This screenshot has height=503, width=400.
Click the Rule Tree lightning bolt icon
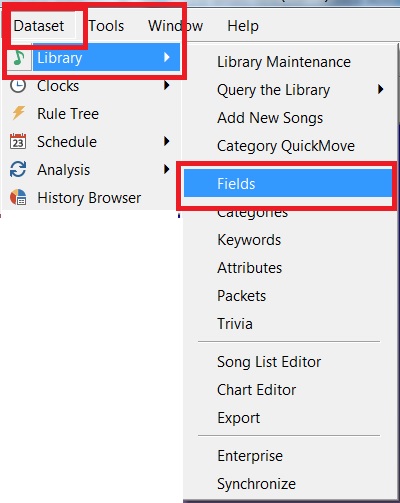coord(18,113)
